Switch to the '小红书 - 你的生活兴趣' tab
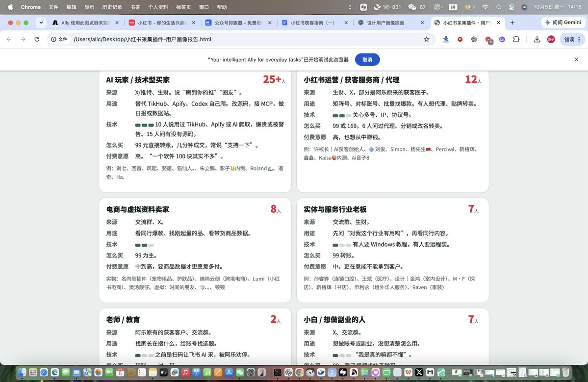 click(x=162, y=23)
